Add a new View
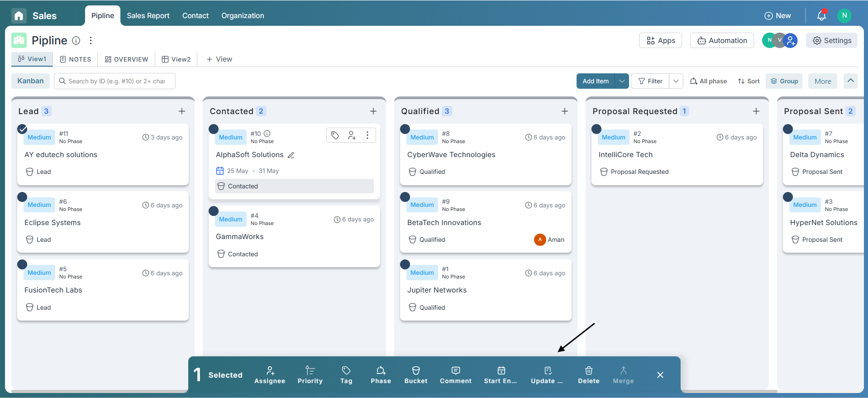Screen dimensions: 868x398 219,59
